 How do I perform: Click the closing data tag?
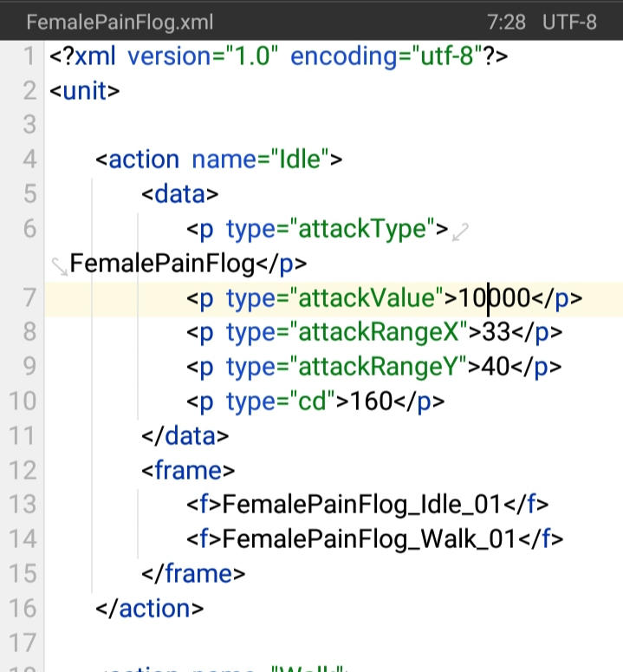tap(185, 436)
